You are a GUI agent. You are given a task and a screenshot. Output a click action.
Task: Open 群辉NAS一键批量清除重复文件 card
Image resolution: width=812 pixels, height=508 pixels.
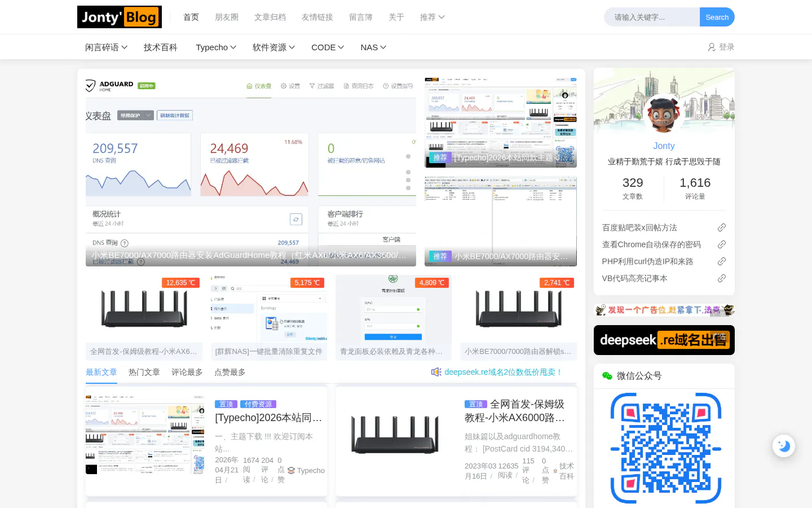click(269, 318)
